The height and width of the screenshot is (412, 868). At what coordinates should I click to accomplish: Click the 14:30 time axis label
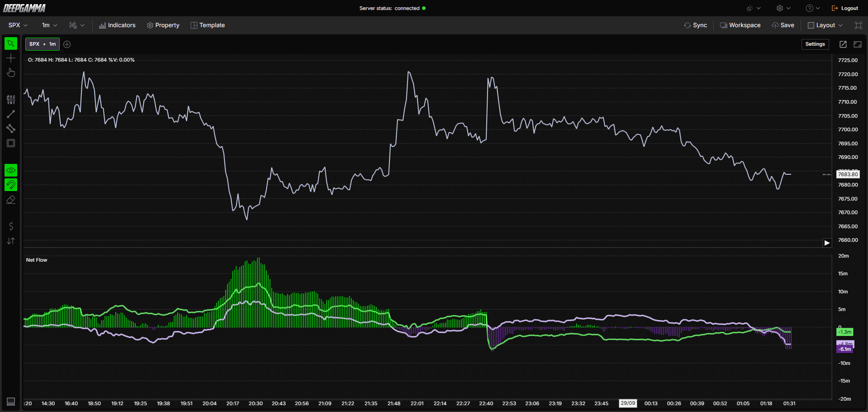[48, 403]
